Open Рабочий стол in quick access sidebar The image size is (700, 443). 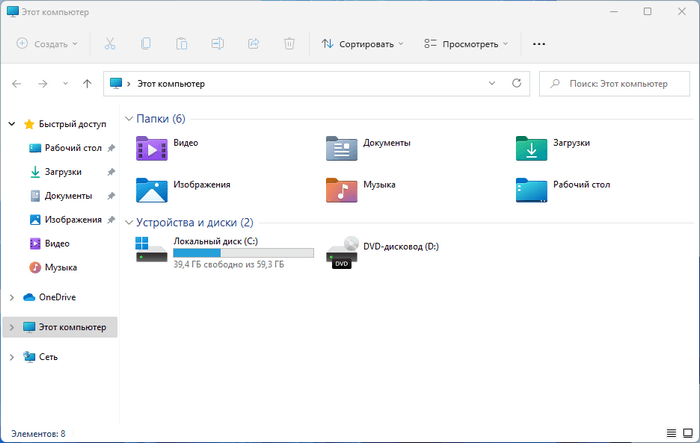[65, 148]
